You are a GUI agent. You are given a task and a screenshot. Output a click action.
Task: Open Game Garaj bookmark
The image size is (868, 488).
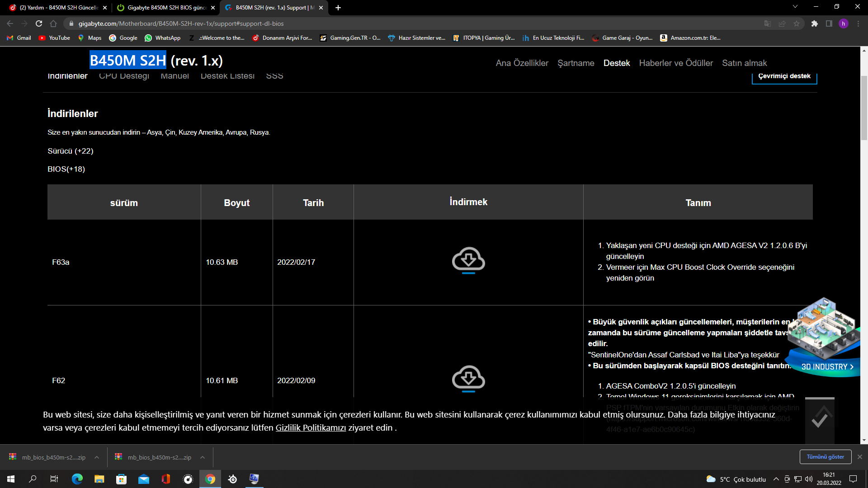coord(623,38)
